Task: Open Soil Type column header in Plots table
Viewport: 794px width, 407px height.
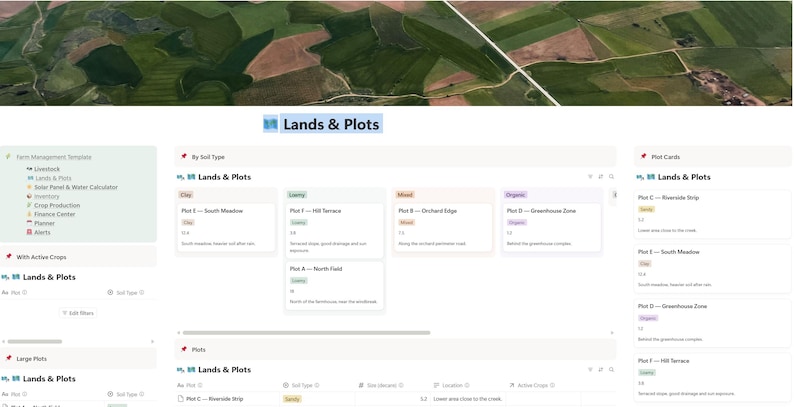Action: (317, 385)
